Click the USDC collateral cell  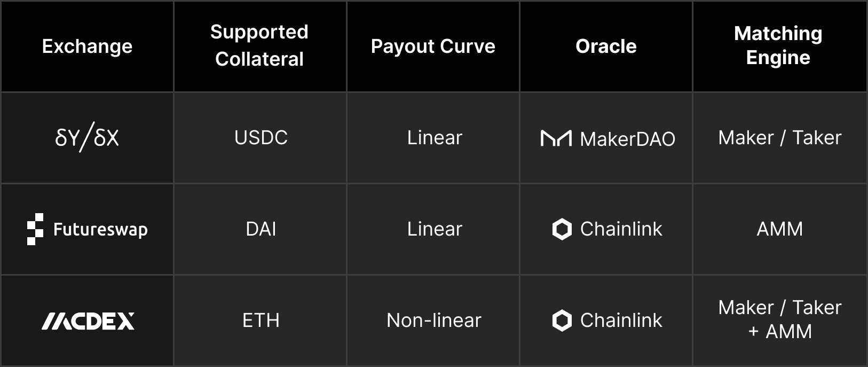click(x=261, y=138)
